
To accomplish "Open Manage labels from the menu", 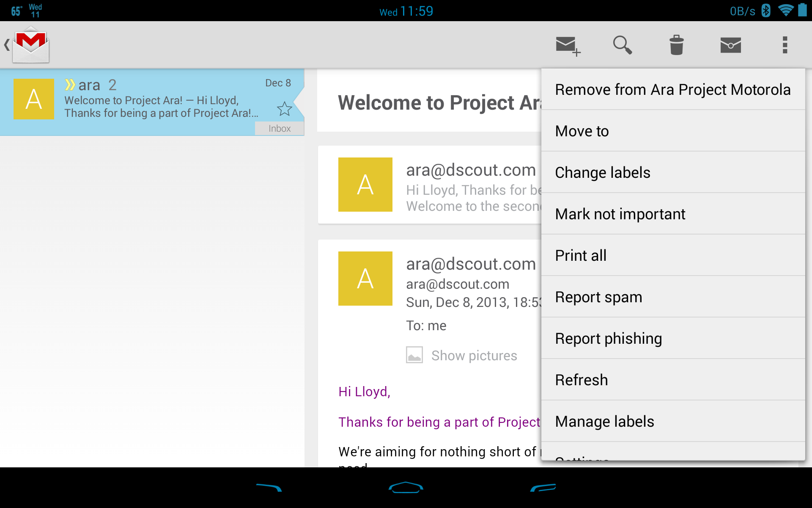I will [x=673, y=422].
